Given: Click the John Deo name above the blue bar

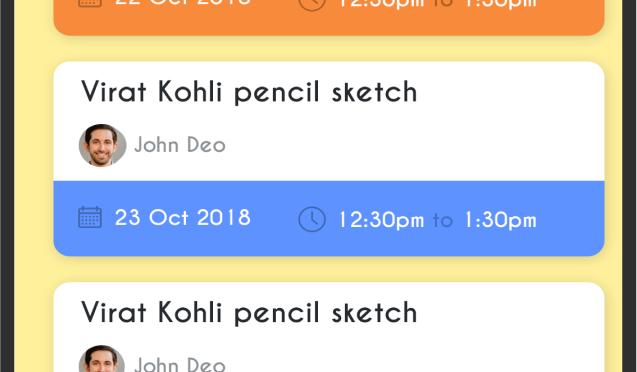Looking at the screenshot, I should pyautogui.click(x=180, y=145).
